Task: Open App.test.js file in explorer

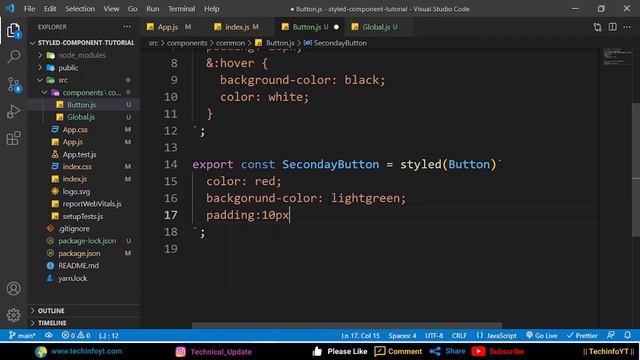Action: tap(84, 154)
